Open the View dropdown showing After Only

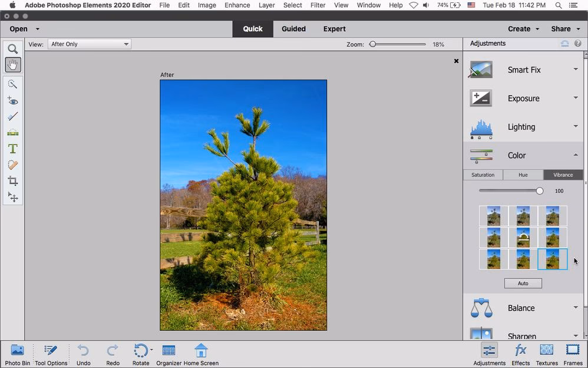pos(89,44)
